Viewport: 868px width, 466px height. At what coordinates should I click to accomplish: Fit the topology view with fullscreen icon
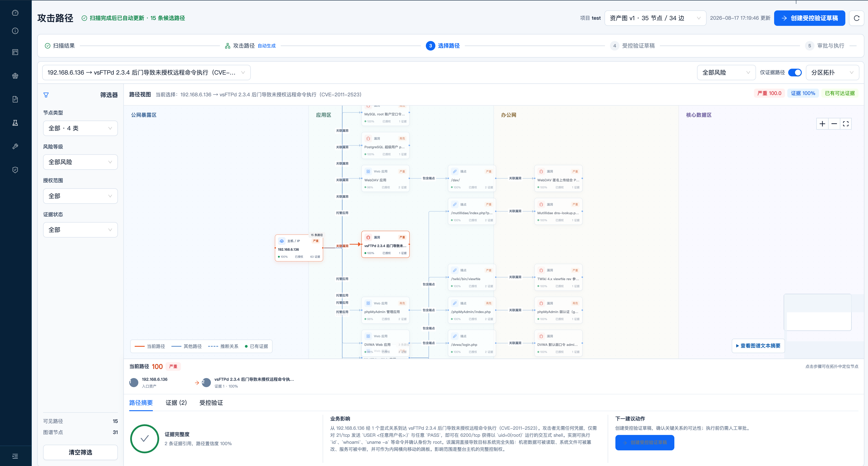pyautogui.click(x=846, y=124)
